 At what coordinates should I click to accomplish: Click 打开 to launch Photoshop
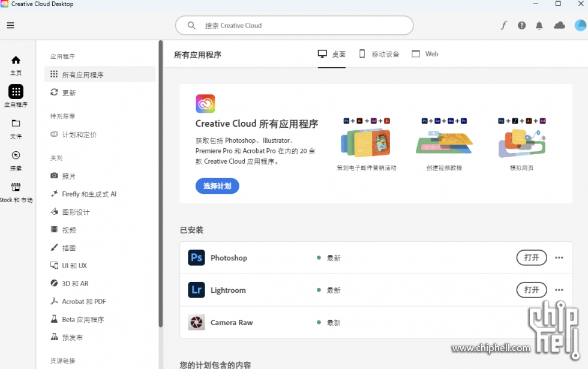[x=532, y=257]
